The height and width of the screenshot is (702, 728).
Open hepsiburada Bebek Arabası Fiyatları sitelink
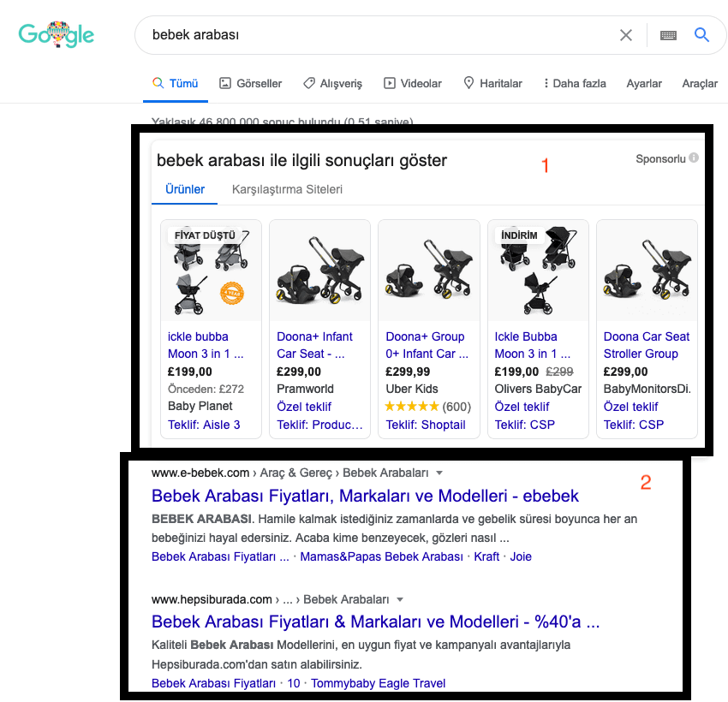(213, 683)
